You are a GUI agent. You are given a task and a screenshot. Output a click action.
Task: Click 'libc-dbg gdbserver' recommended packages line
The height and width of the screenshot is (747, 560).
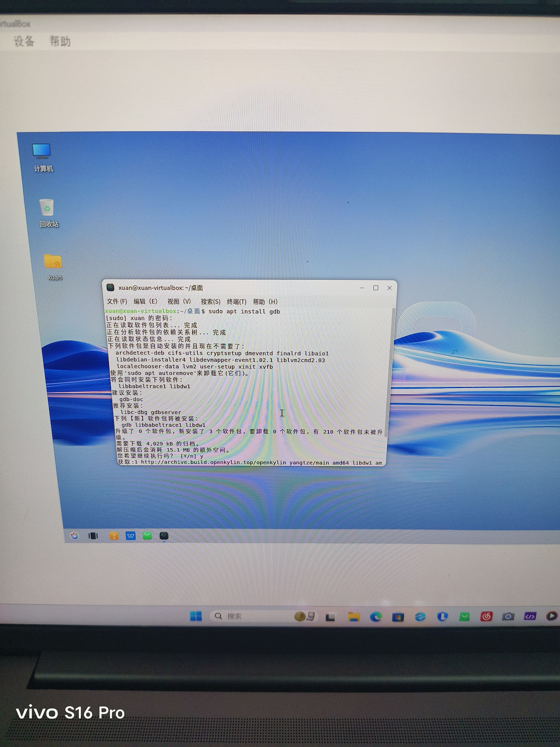pyautogui.click(x=151, y=412)
